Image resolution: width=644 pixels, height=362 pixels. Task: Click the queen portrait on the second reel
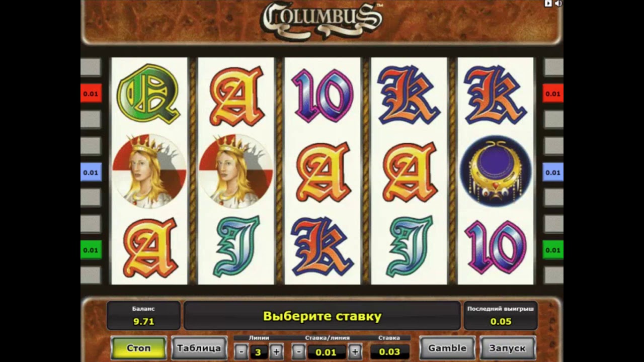(x=235, y=171)
